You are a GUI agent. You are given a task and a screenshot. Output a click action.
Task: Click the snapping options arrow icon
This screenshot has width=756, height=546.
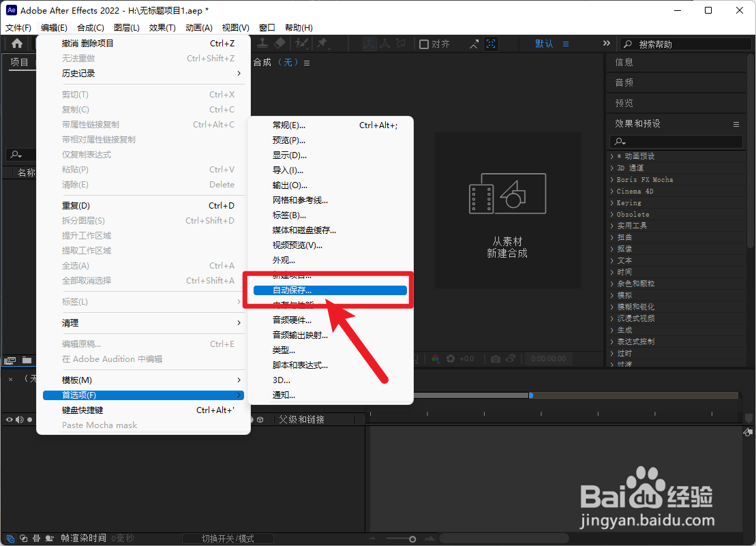coord(474,44)
